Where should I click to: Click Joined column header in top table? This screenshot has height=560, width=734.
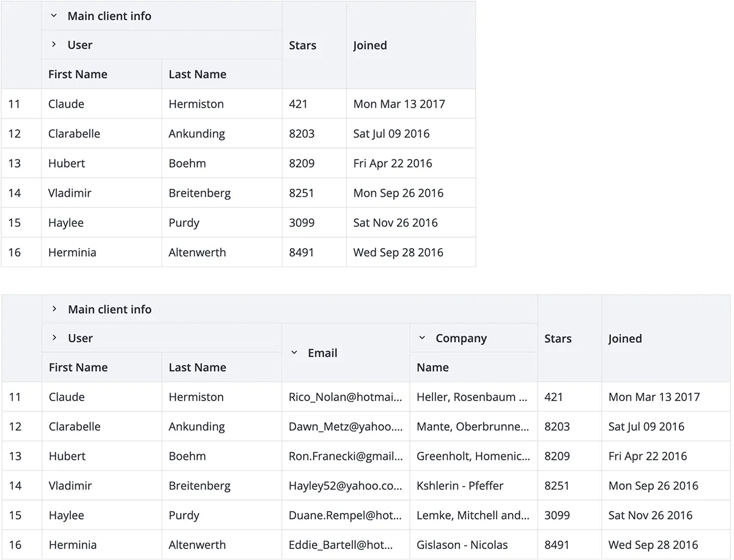370,45
